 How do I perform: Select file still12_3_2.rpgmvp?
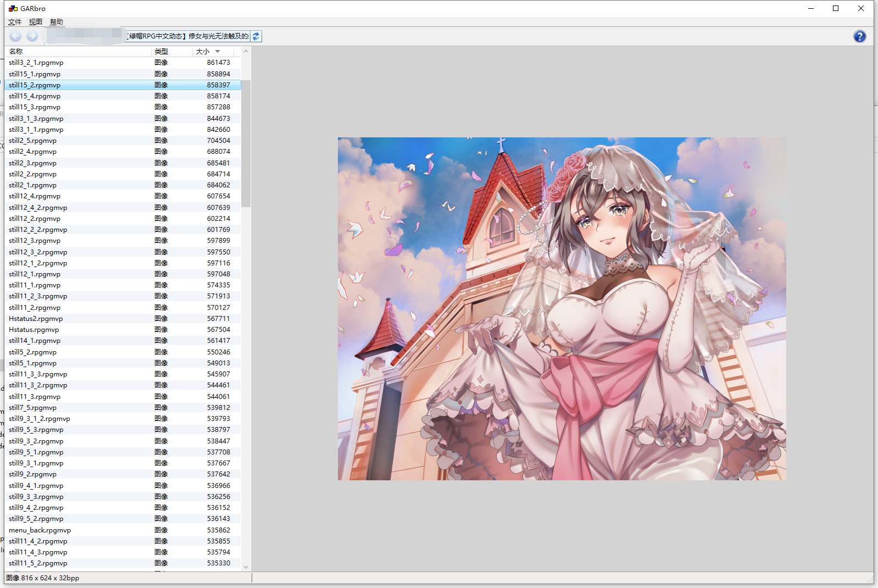coord(123,252)
